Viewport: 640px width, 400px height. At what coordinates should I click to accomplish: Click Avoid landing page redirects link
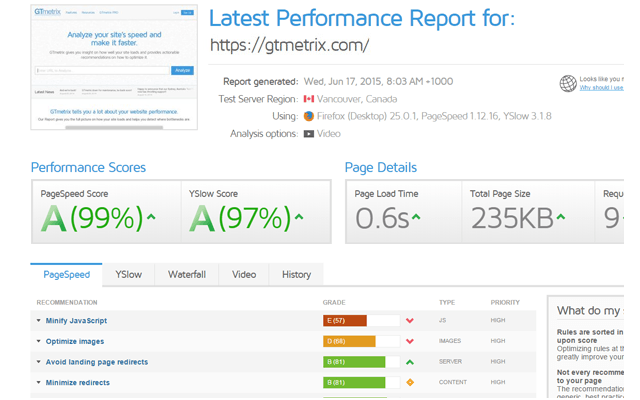(x=97, y=362)
